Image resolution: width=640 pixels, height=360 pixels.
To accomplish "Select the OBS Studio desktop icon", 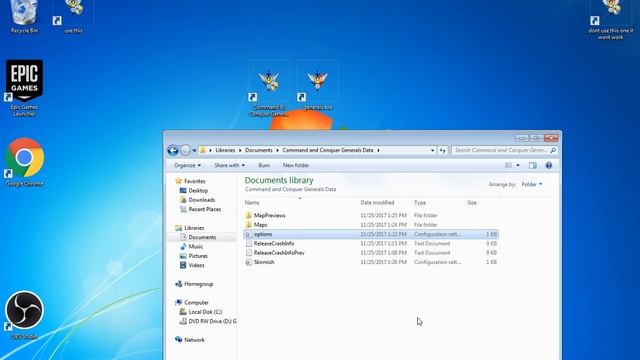I will 24,315.
